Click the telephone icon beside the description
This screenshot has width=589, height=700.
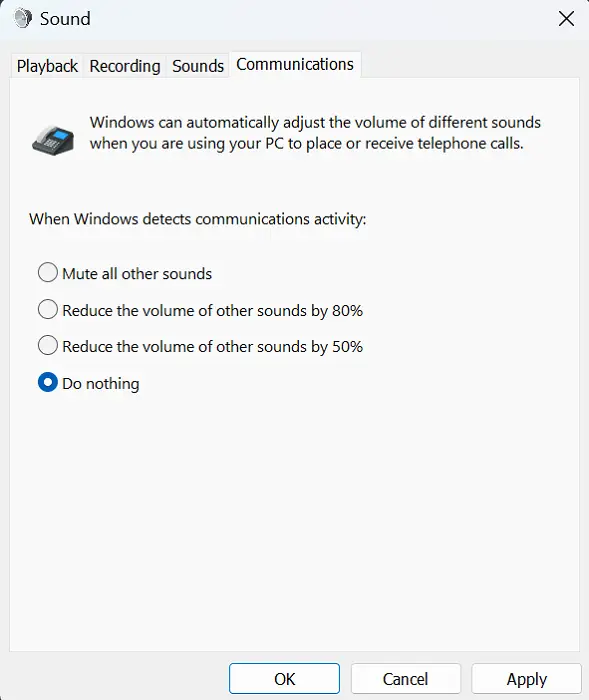pyautogui.click(x=53, y=141)
